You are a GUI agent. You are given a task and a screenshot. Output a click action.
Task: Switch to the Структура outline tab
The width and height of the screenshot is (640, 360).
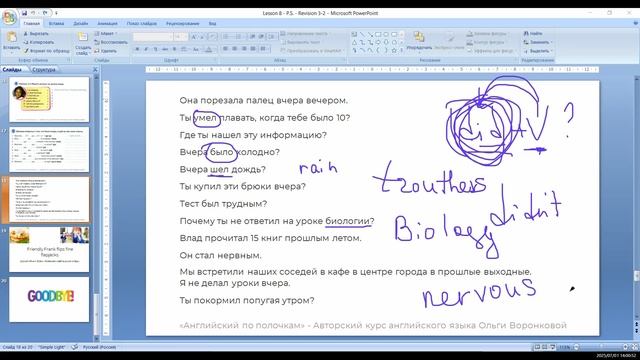tap(44, 70)
